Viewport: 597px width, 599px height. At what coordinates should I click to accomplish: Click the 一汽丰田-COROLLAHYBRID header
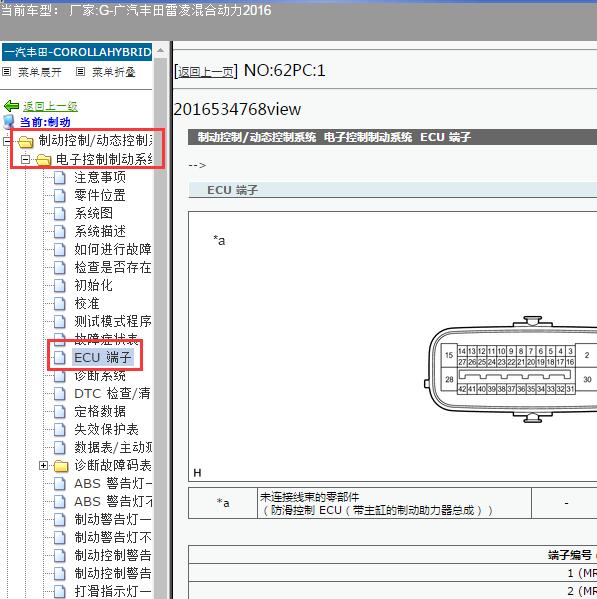click(77, 52)
